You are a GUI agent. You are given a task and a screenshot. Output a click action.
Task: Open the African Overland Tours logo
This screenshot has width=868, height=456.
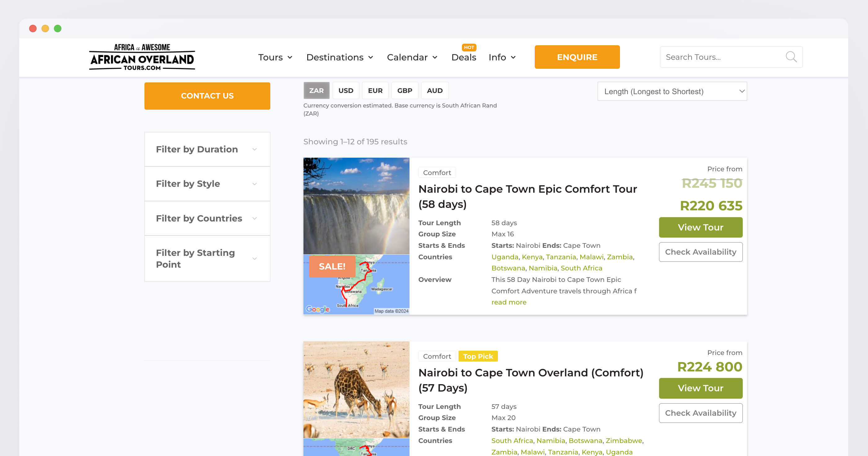click(x=142, y=57)
